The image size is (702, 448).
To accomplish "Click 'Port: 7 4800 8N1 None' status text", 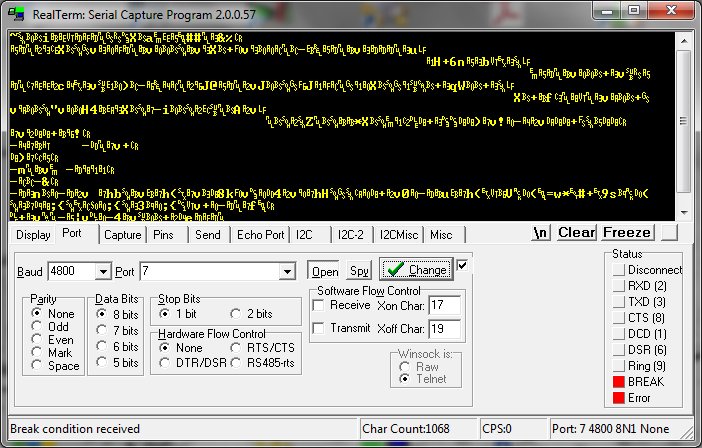I will (611, 429).
